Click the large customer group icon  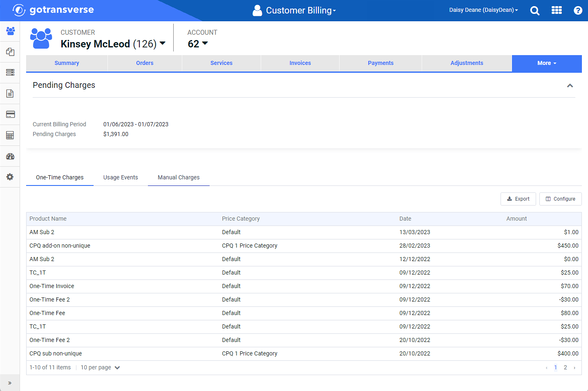click(41, 38)
